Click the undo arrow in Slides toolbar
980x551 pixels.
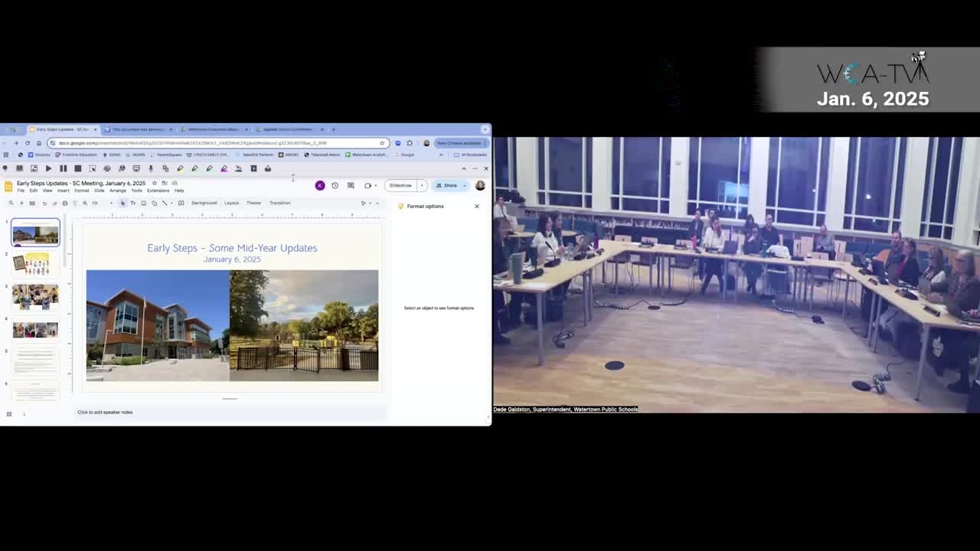pos(44,203)
